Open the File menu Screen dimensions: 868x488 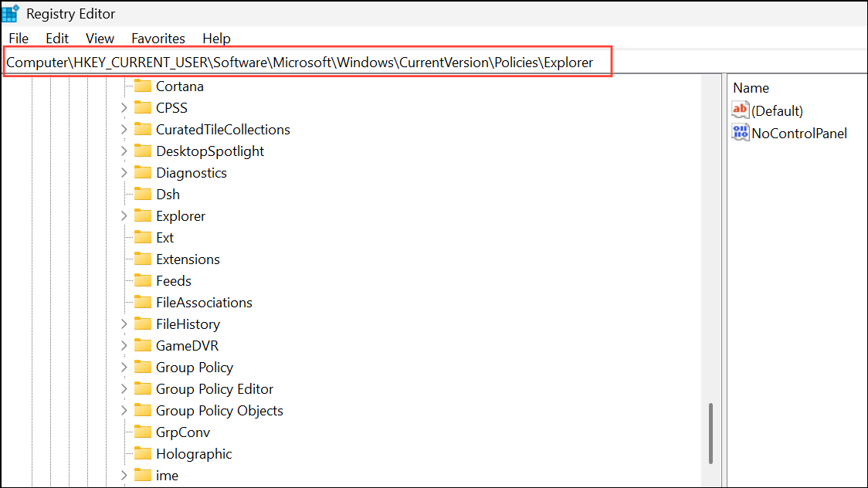coord(19,38)
